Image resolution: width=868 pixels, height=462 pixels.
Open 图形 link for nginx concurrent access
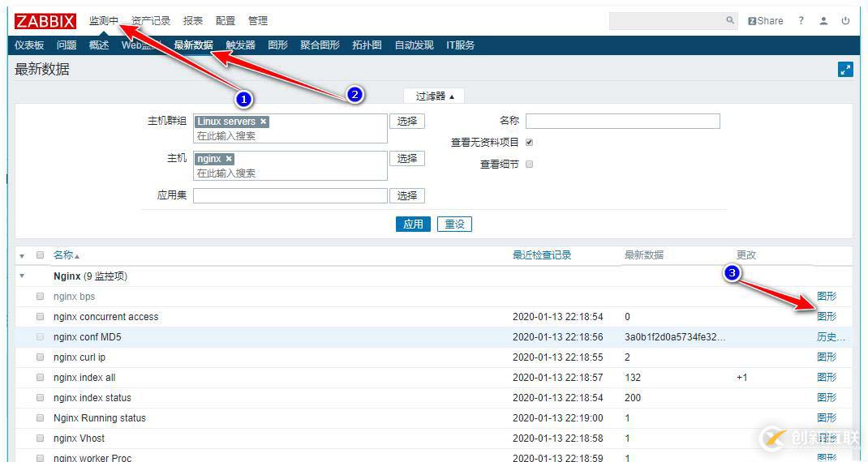pyautogui.click(x=827, y=316)
